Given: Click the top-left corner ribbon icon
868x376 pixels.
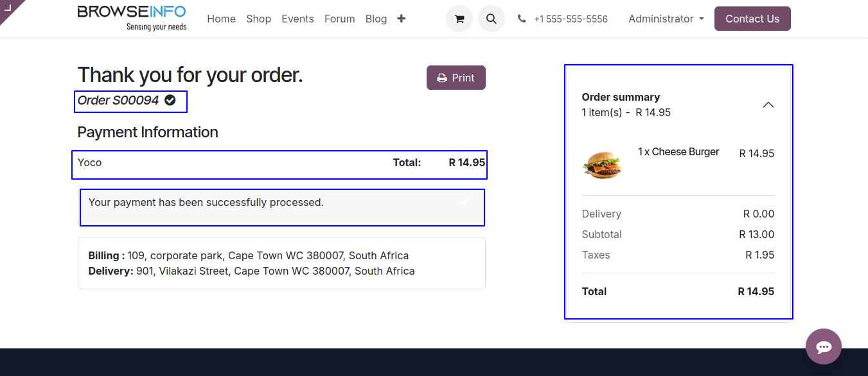Looking at the screenshot, I should tap(8, 7).
